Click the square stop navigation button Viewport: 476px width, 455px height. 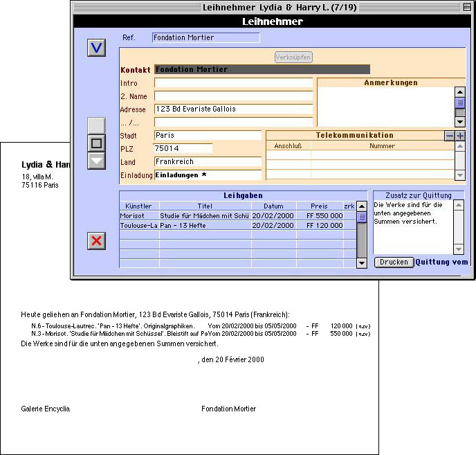point(97,143)
